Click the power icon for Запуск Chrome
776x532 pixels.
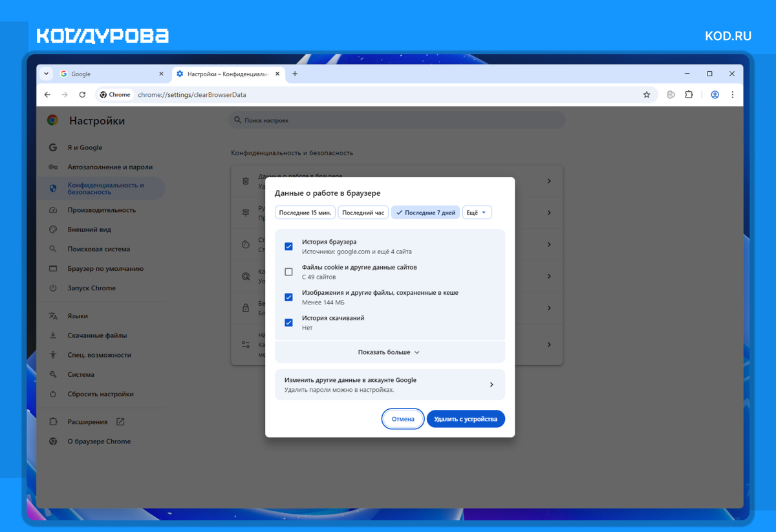(53, 288)
